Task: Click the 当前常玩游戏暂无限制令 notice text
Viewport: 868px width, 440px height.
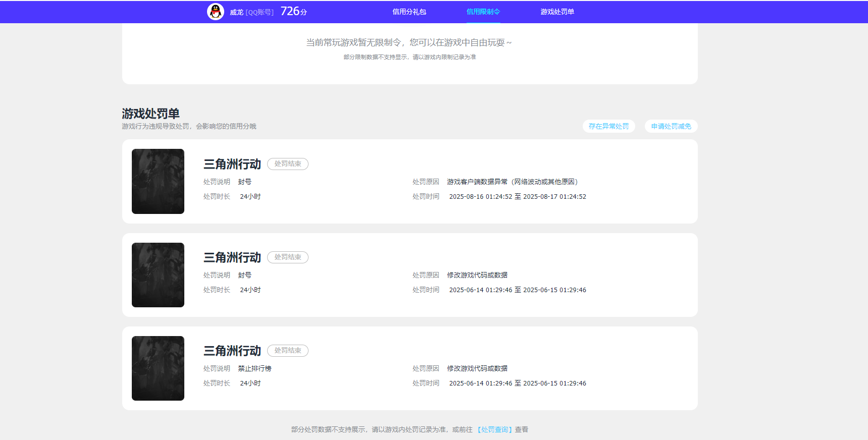Action: point(409,43)
